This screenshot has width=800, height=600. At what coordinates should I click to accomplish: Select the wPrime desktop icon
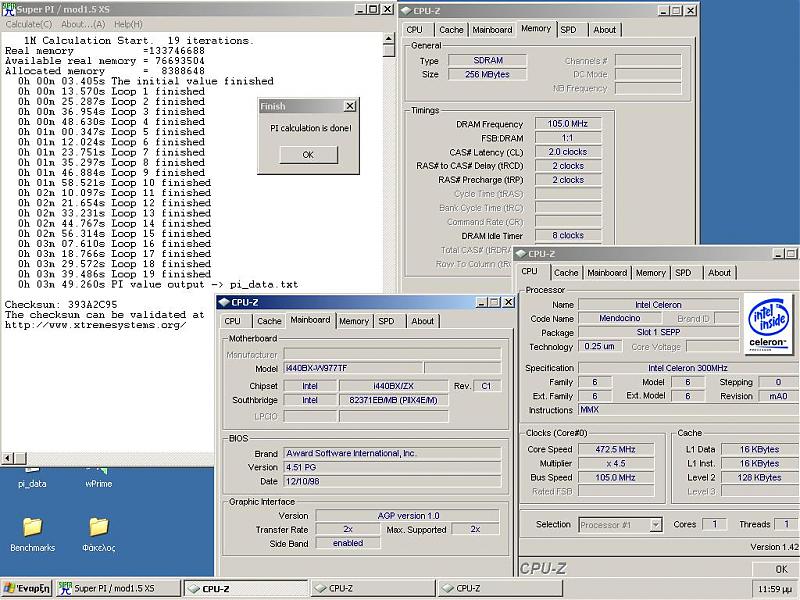[x=98, y=478]
